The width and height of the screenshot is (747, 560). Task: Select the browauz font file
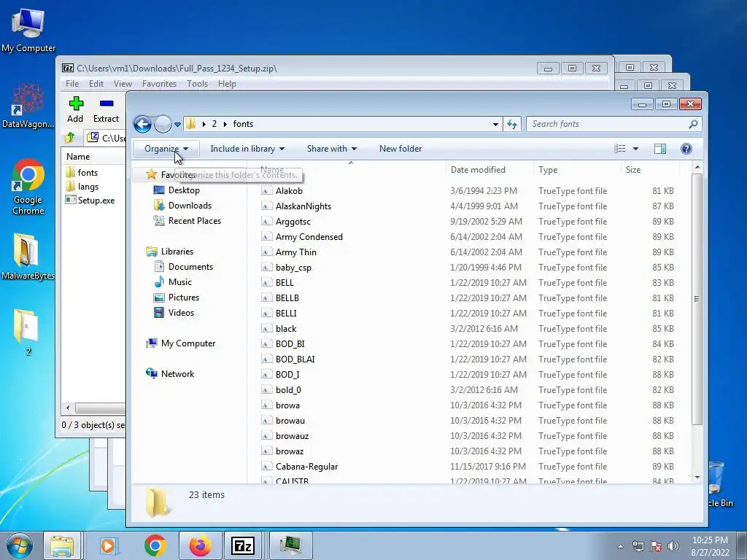292,436
